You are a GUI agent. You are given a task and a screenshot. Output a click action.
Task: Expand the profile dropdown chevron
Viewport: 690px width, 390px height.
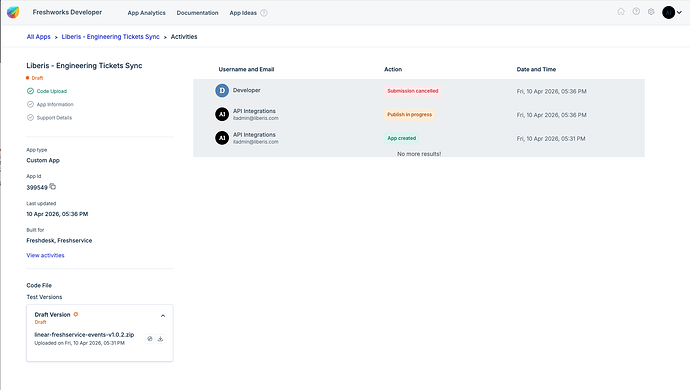679,13
